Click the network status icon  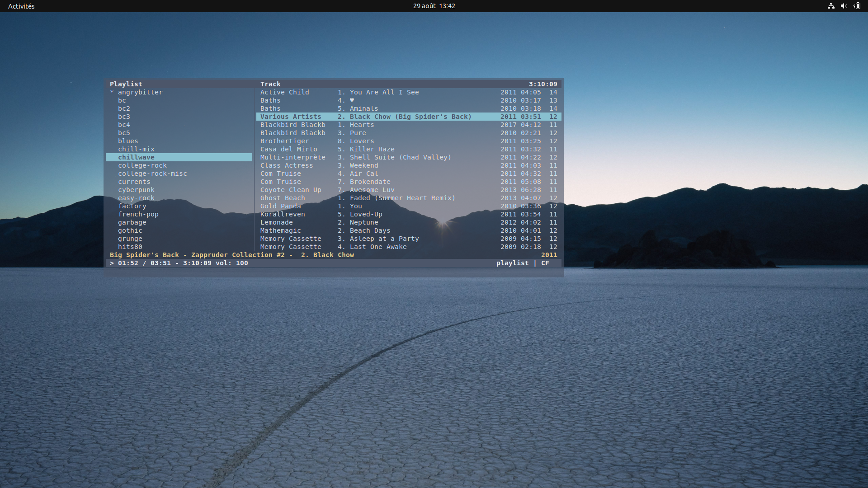[831, 6]
